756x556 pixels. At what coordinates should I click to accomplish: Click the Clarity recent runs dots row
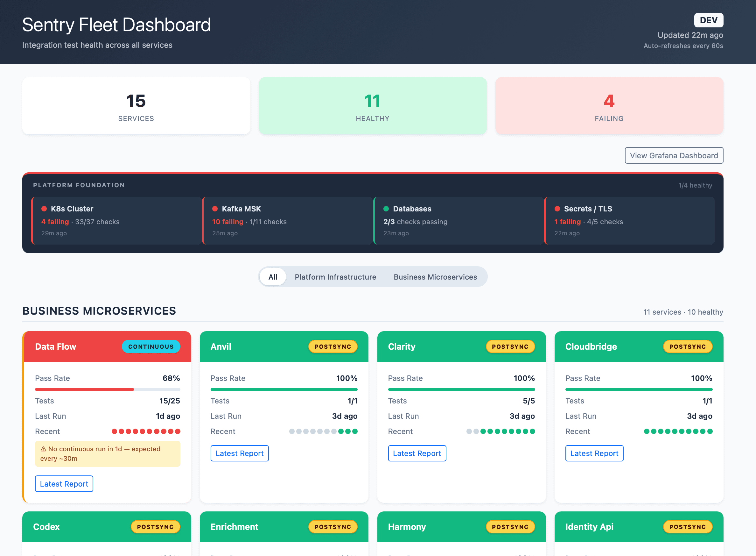point(500,431)
